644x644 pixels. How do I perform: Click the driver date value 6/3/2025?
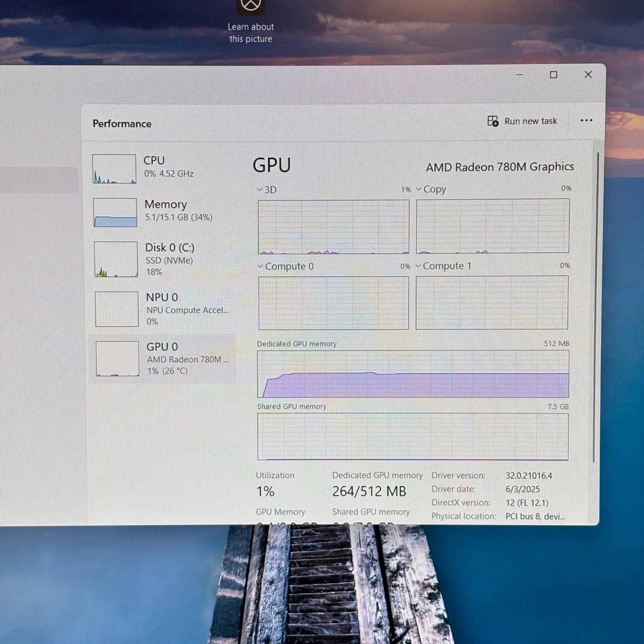522,489
